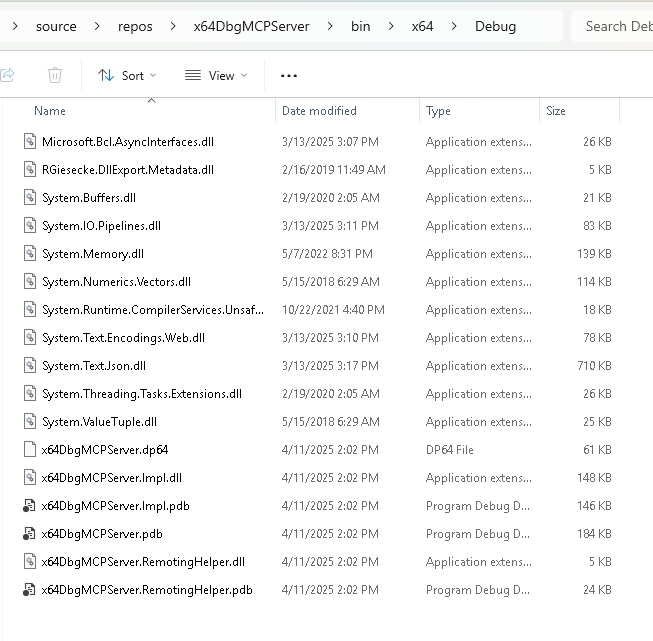Click blank file icon of x64DbgMCPServer.dp64

(30, 449)
